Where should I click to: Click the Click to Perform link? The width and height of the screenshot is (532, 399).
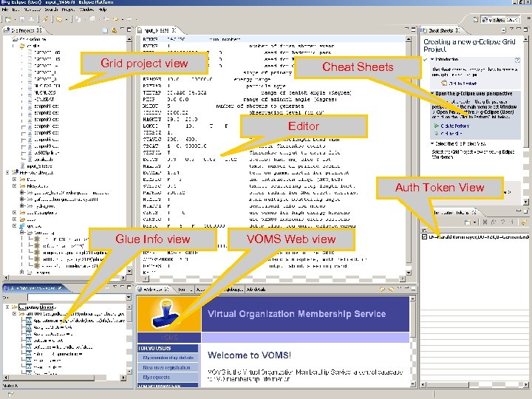pos(455,126)
